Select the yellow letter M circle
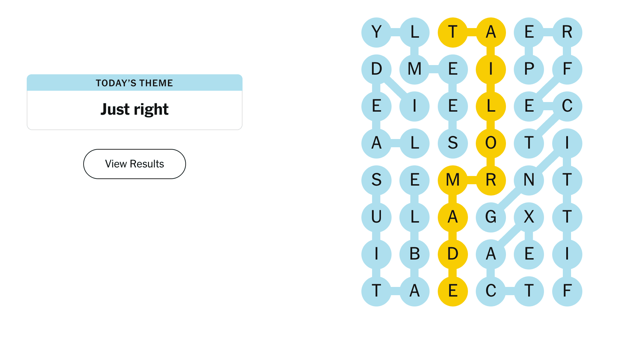644x352 pixels. click(453, 180)
